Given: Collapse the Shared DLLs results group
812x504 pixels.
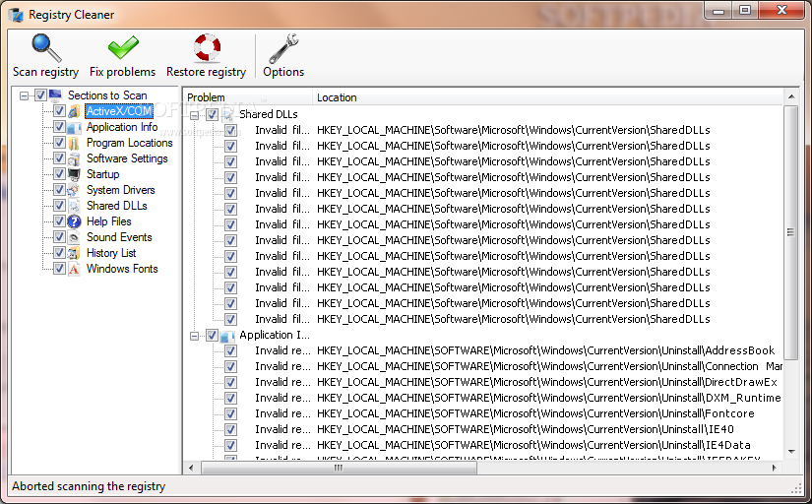Looking at the screenshot, I should (194, 115).
